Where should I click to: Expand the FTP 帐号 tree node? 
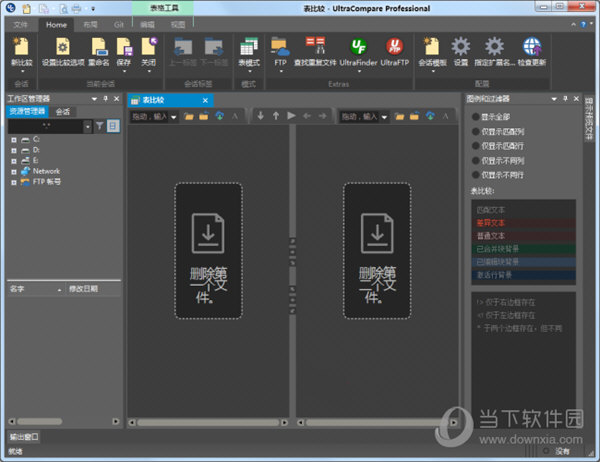[x=14, y=183]
